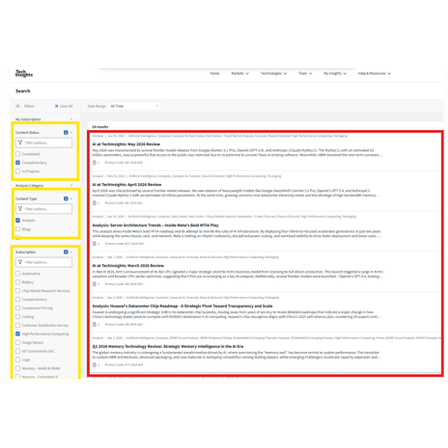This screenshot has height=448, width=448.
Task: Click the document icon under Server Architecture Trends result
Action: (94, 244)
